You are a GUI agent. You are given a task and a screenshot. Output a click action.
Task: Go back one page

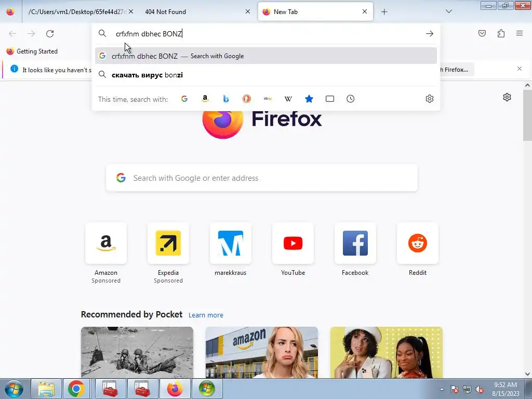[x=12, y=34]
